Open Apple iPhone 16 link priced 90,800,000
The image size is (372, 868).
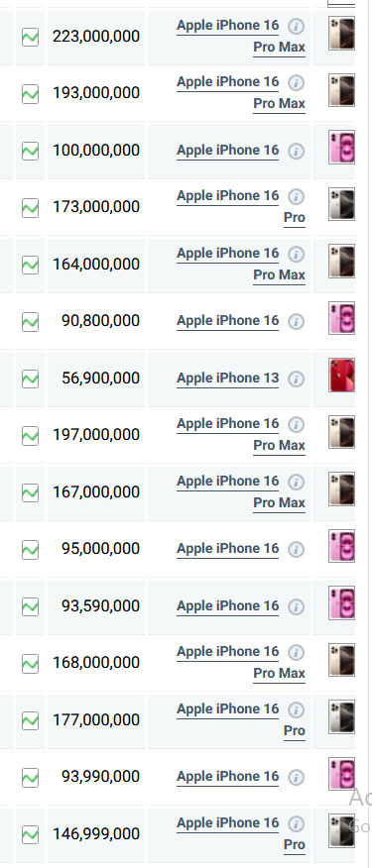coord(227,320)
